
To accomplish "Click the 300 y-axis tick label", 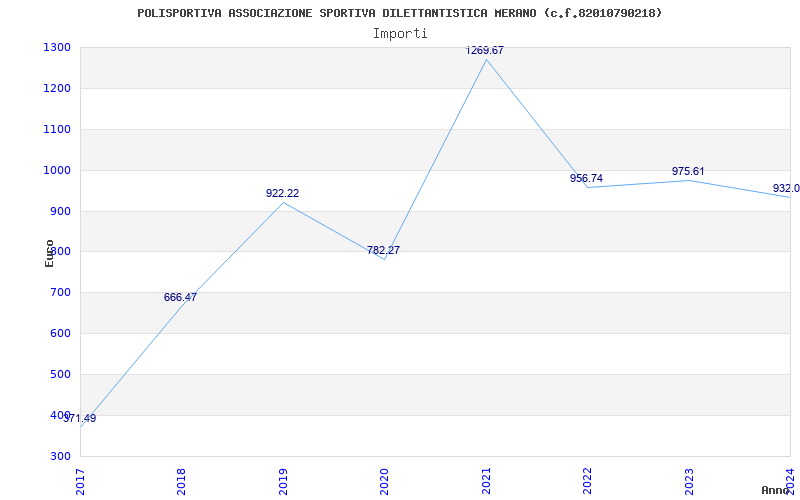I will [x=60, y=456].
